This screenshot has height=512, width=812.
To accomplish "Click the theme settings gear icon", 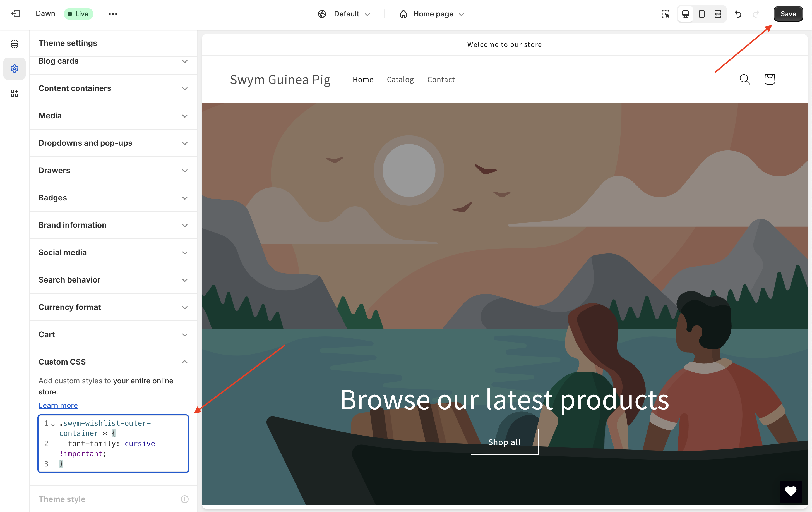I will click(x=15, y=69).
